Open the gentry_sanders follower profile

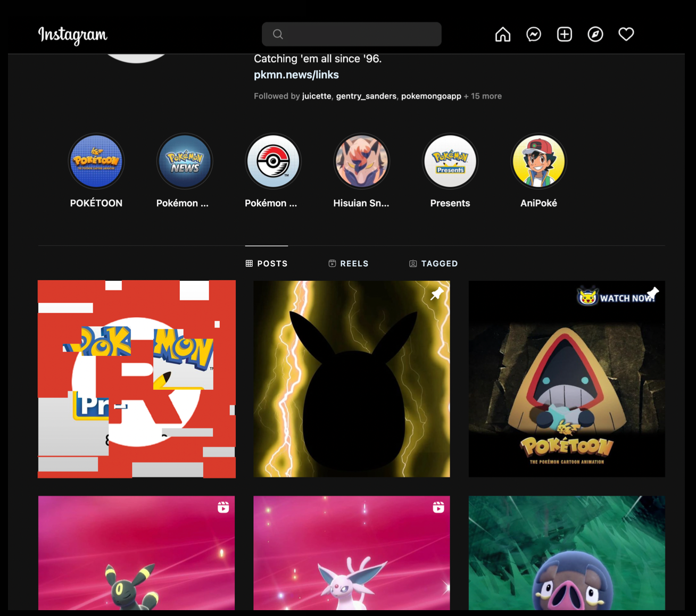click(366, 96)
